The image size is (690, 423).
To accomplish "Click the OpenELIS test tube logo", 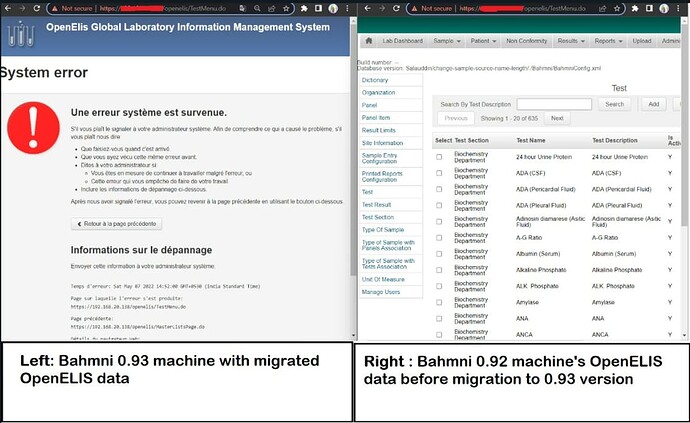I will pyautogui.click(x=21, y=35).
